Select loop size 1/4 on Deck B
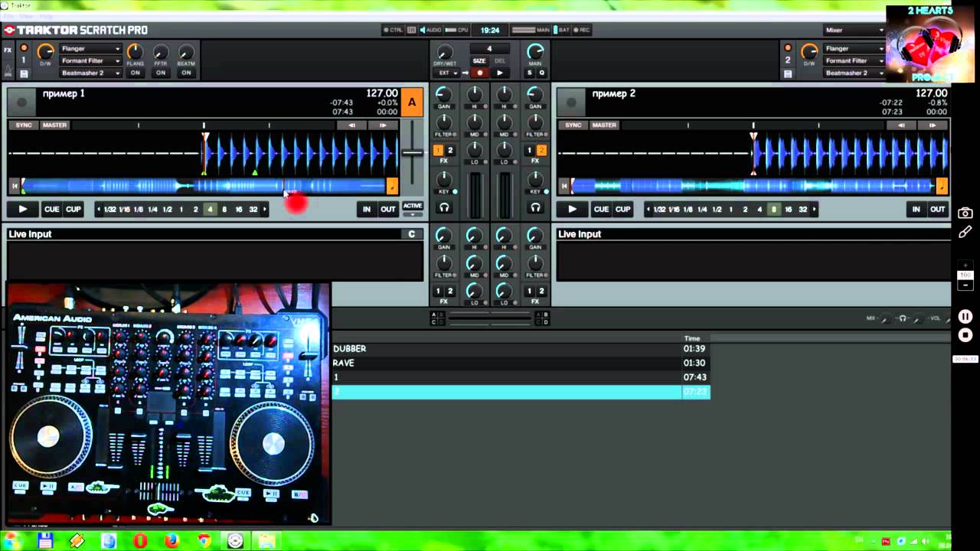980x551 pixels. pyautogui.click(x=702, y=209)
